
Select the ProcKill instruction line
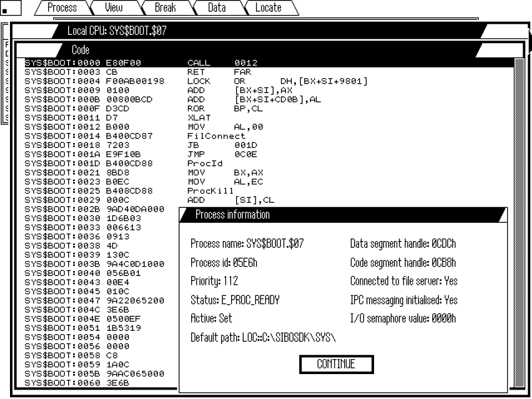[x=211, y=191]
